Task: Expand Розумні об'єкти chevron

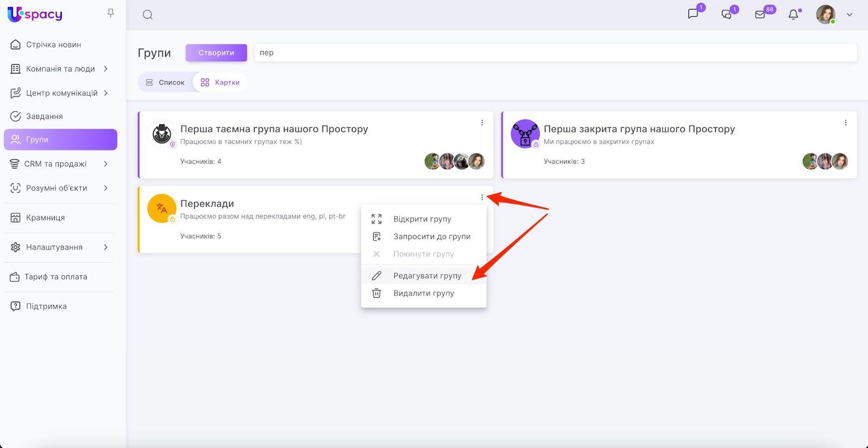Action: [x=106, y=188]
